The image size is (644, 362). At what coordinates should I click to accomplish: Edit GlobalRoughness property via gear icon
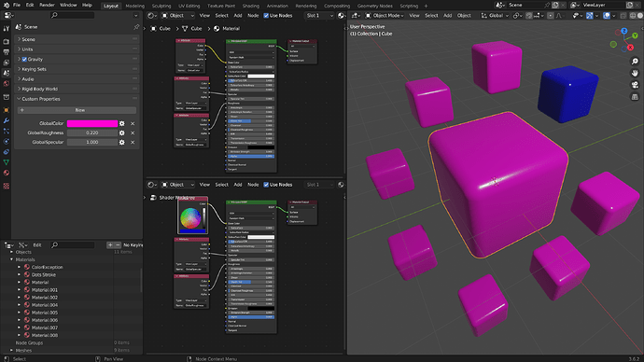coord(121,133)
